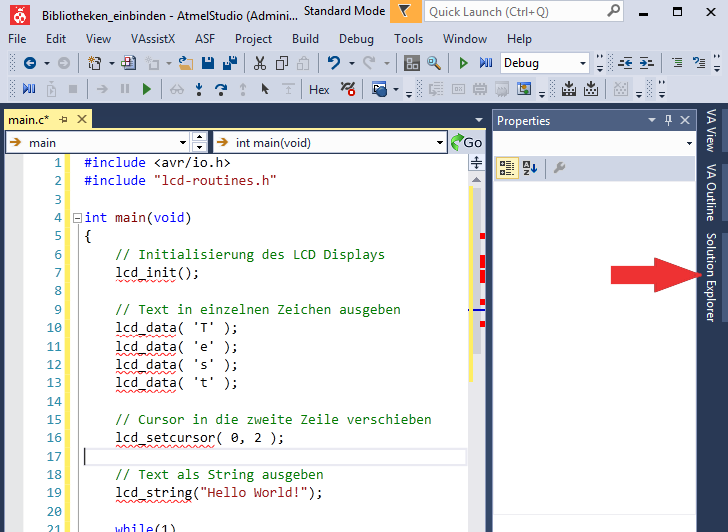Open the Tools menu
The width and height of the screenshot is (728, 532).
pos(408,39)
